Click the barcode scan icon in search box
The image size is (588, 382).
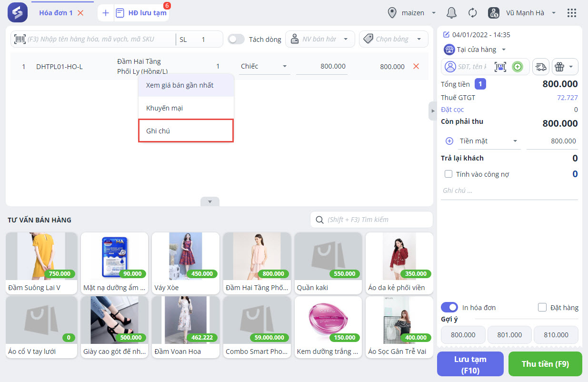20,39
